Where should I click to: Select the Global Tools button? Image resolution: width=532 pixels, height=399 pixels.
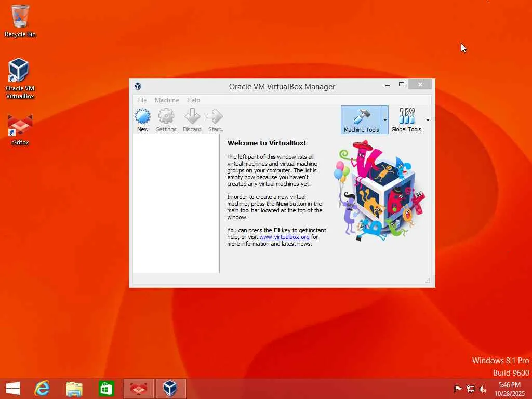coord(406,120)
